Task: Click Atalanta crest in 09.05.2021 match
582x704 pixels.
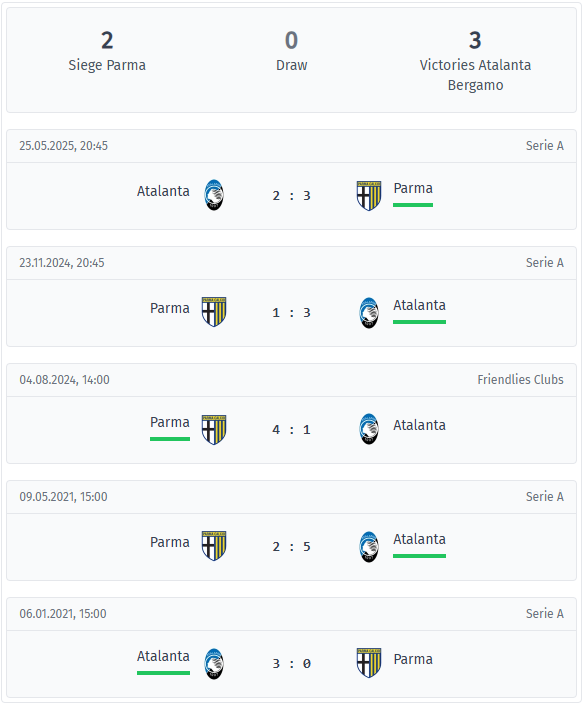Action: tap(369, 546)
